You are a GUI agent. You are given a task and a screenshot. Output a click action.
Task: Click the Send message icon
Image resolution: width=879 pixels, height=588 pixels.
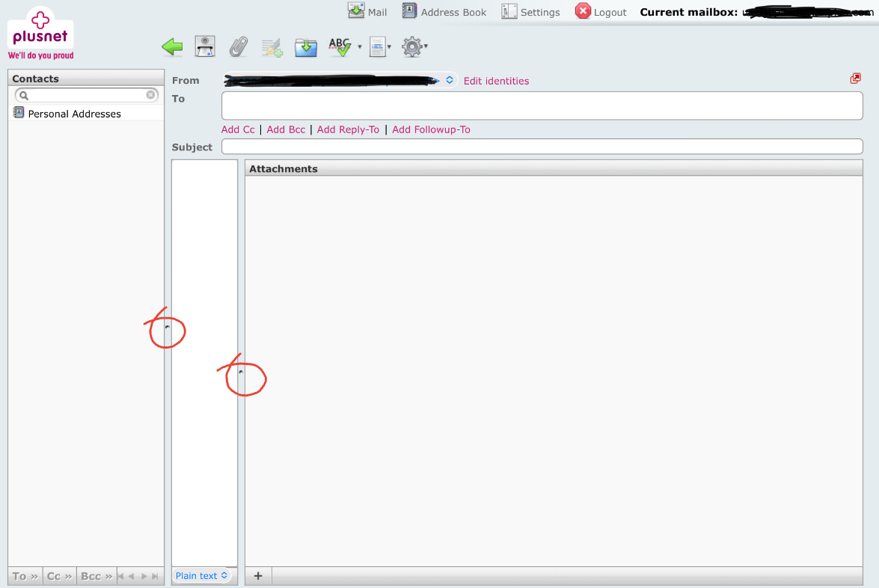[x=204, y=46]
